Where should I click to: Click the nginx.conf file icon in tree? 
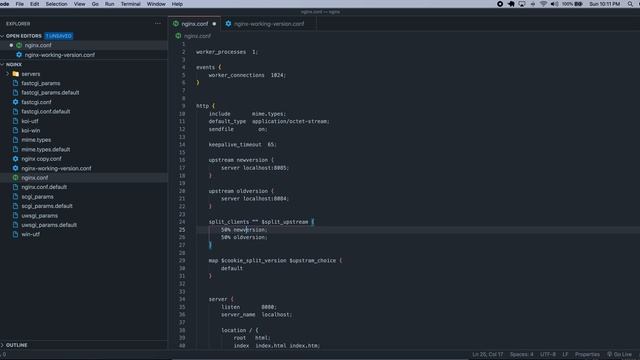point(16,178)
